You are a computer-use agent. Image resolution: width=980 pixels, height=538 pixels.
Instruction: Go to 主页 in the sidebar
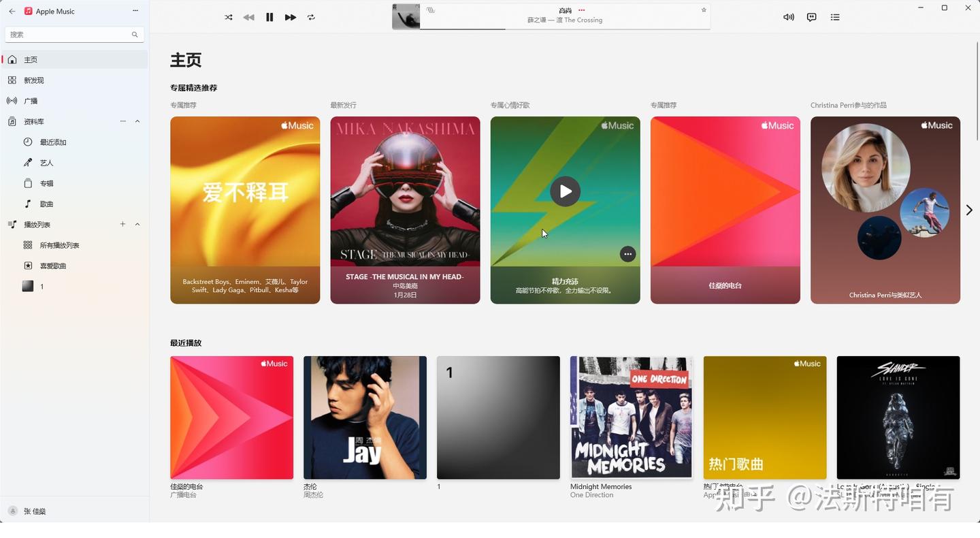pyautogui.click(x=75, y=60)
